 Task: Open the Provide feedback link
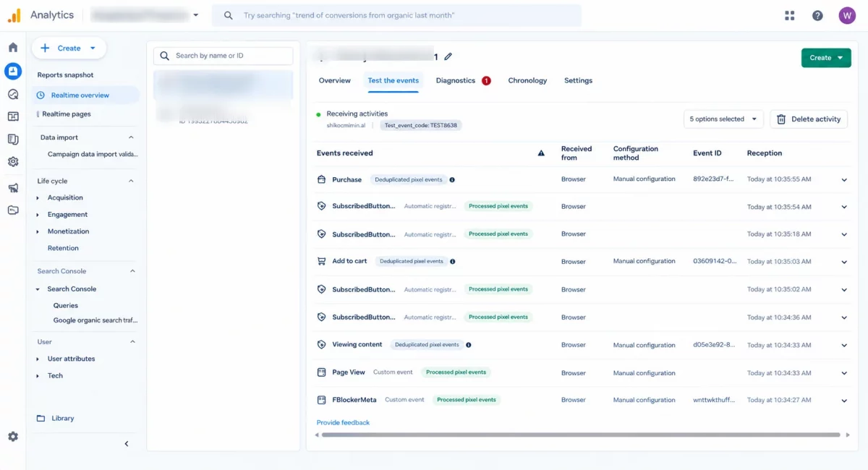pos(343,422)
